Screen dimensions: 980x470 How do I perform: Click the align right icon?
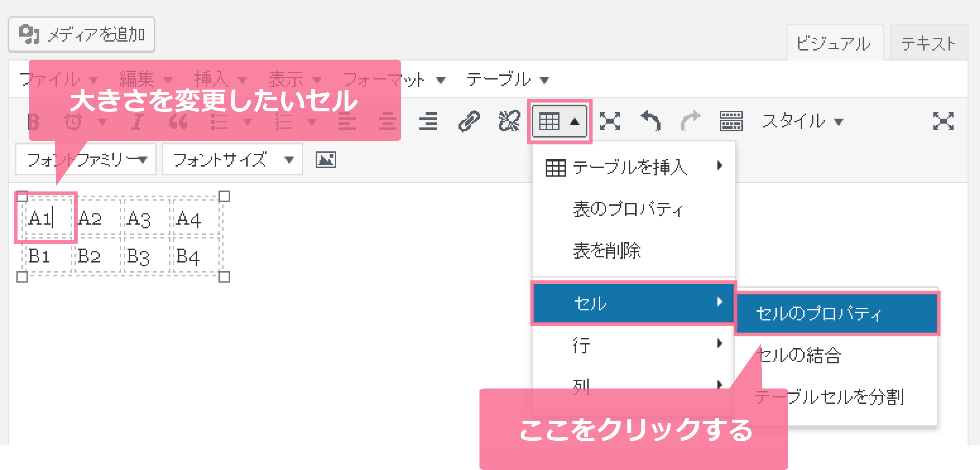428,121
